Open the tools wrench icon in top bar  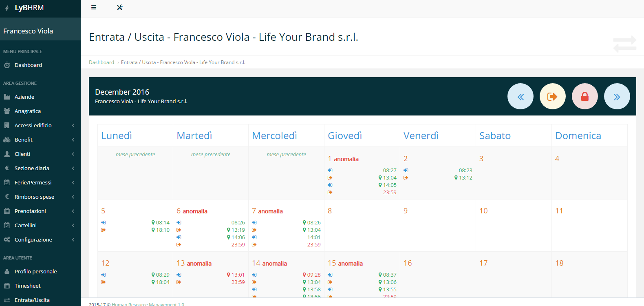pos(120,7)
